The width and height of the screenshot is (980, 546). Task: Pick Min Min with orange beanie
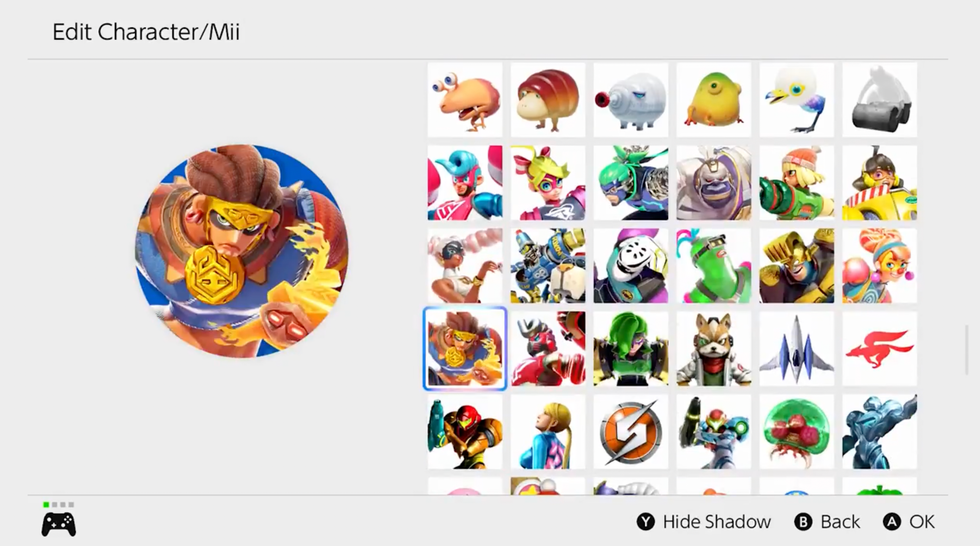click(x=796, y=183)
